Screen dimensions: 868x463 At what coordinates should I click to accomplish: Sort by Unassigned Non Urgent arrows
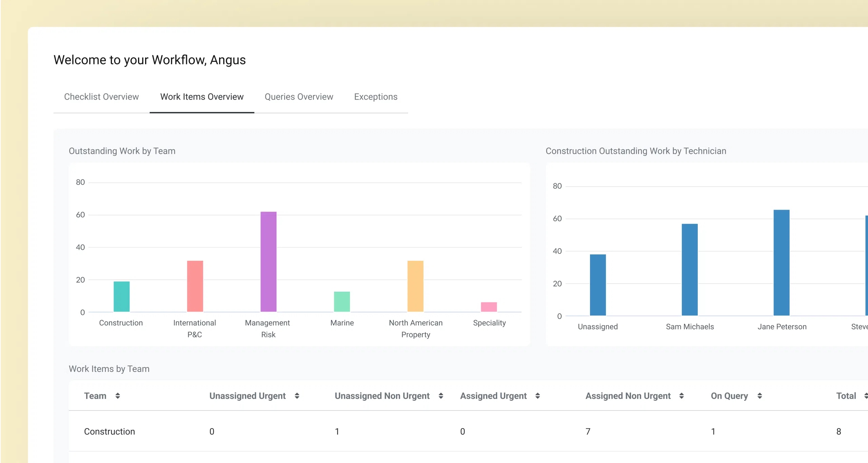click(x=441, y=396)
